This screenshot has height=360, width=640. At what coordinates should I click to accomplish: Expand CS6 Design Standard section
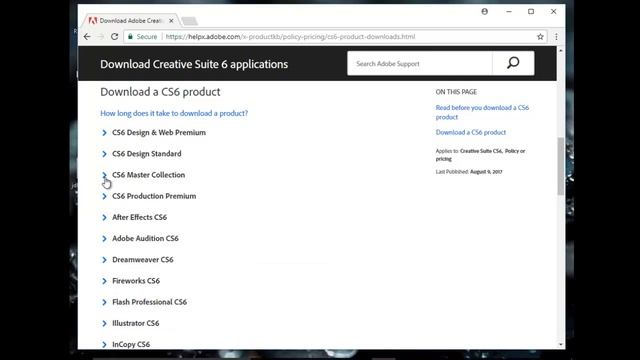(x=141, y=154)
